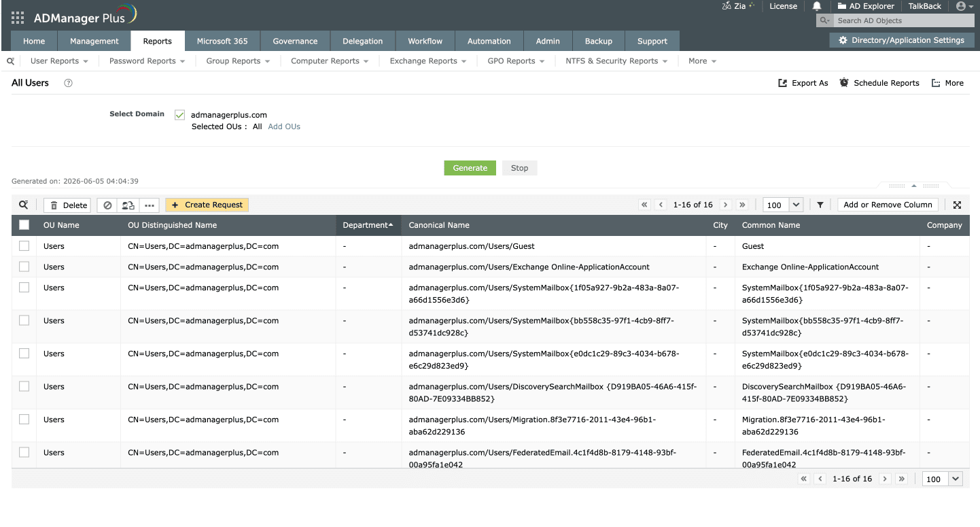The height and width of the screenshot is (527, 980).
Task: Click the disable users icon
Action: click(107, 205)
